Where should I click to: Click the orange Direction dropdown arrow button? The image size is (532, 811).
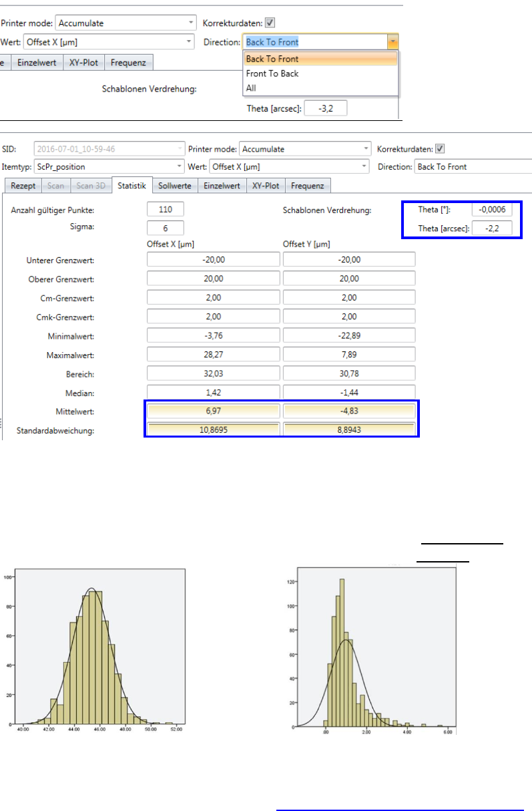pos(392,41)
